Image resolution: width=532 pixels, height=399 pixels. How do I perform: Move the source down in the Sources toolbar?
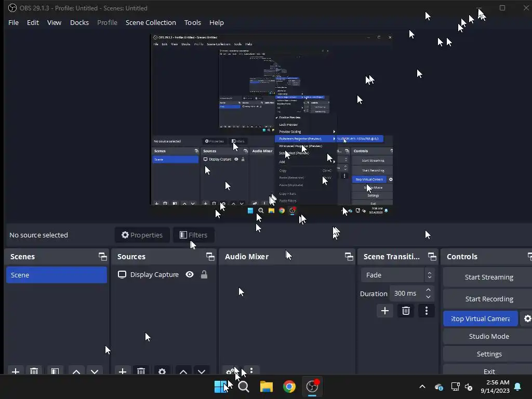(202, 371)
